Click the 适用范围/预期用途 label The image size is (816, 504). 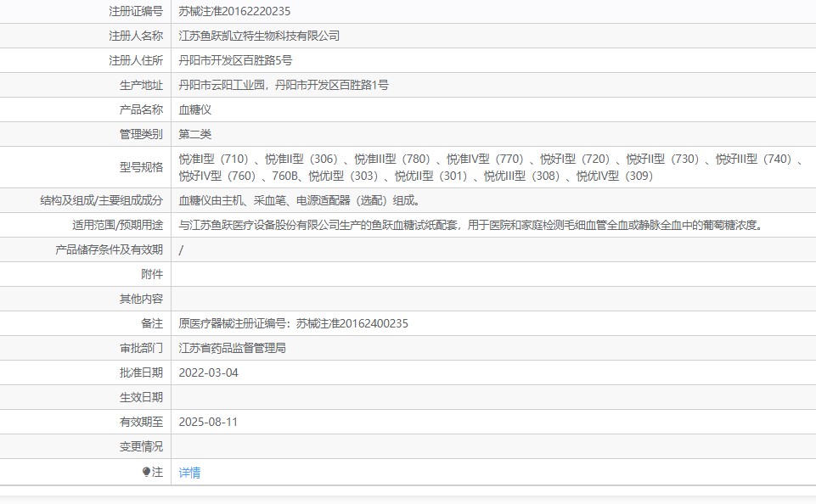tap(118, 225)
